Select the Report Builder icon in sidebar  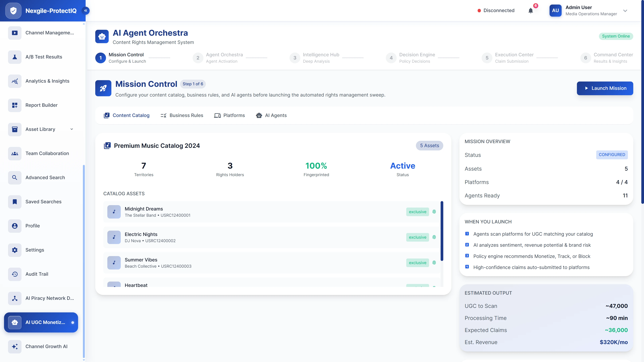point(14,105)
